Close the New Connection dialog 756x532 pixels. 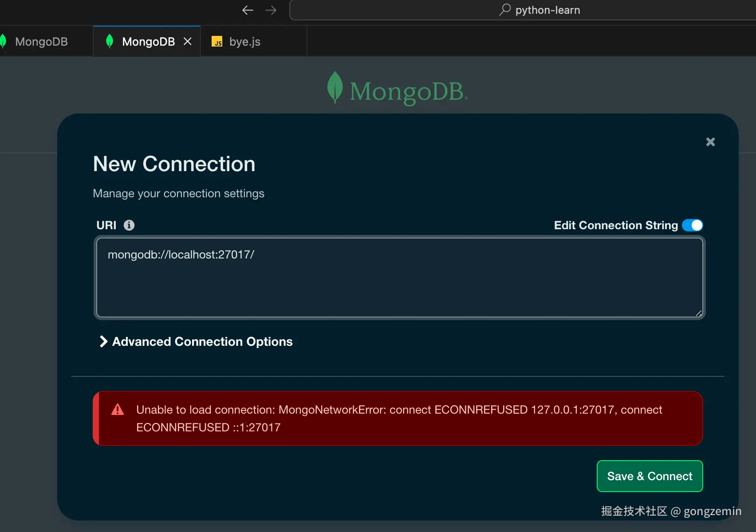coord(710,142)
